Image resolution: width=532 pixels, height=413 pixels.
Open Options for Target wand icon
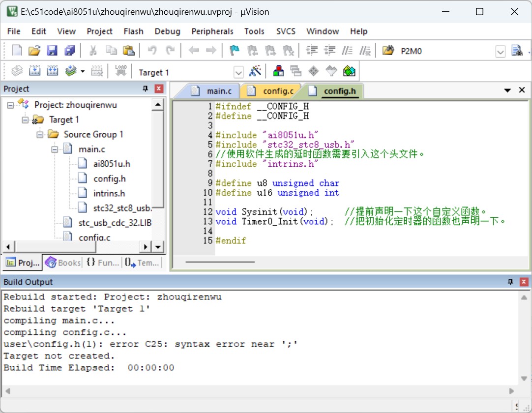point(255,71)
